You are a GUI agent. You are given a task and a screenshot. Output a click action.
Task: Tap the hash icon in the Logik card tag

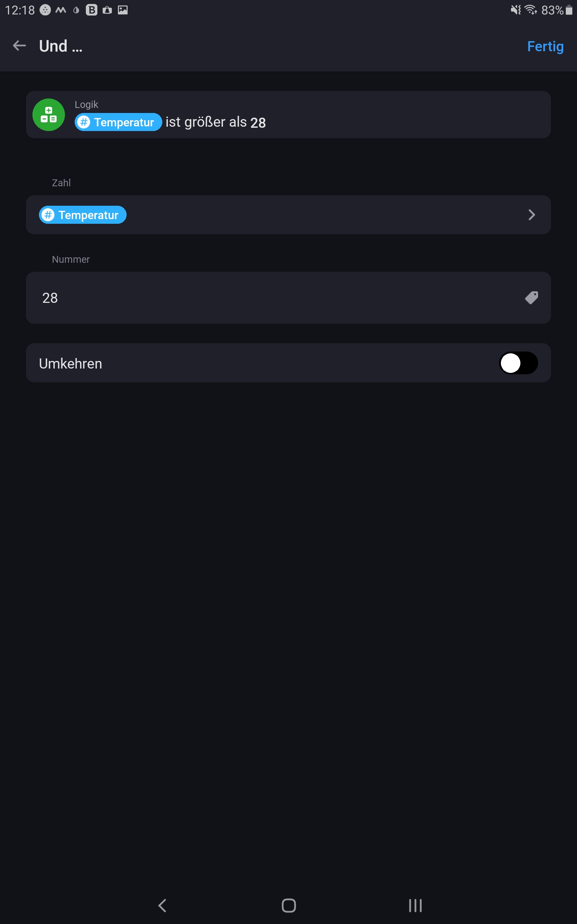pyautogui.click(x=84, y=122)
